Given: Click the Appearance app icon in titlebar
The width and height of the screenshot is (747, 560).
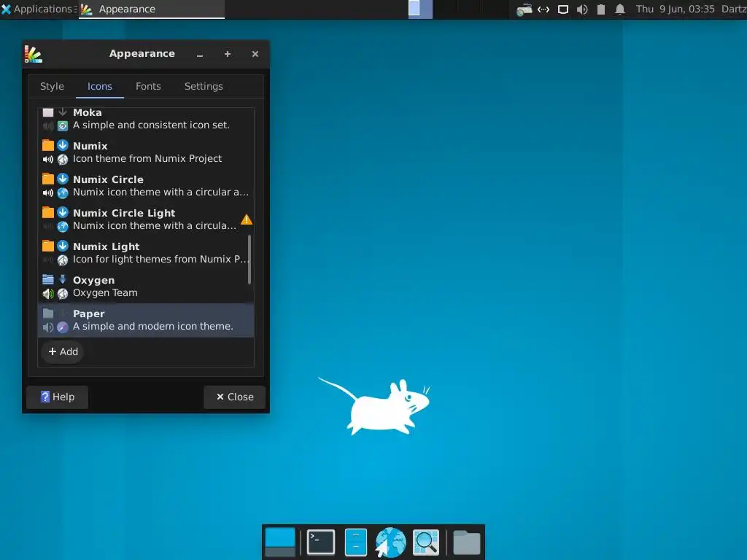Looking at the screenshot, I should (x=33, y=54).
